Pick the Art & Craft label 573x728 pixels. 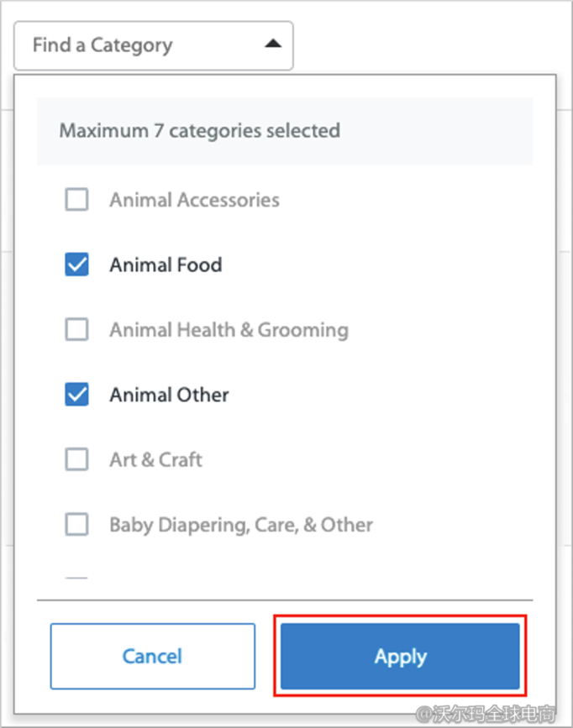click(x=155, y=459)
